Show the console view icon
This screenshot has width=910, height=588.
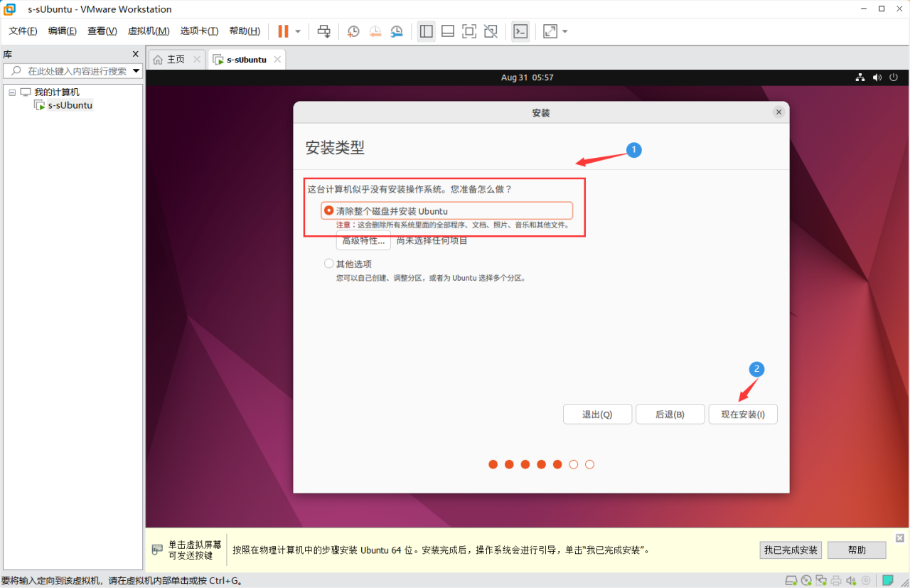(x=520, y=31)
